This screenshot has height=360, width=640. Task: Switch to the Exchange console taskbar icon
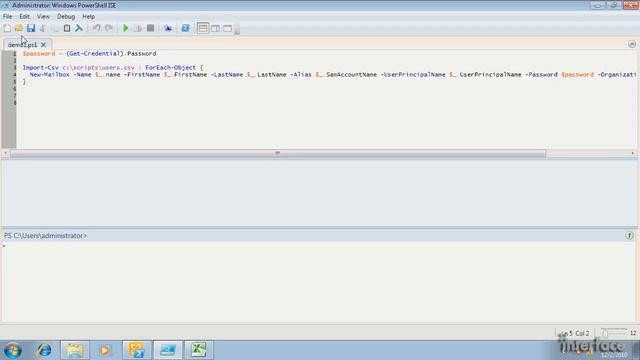136,350
